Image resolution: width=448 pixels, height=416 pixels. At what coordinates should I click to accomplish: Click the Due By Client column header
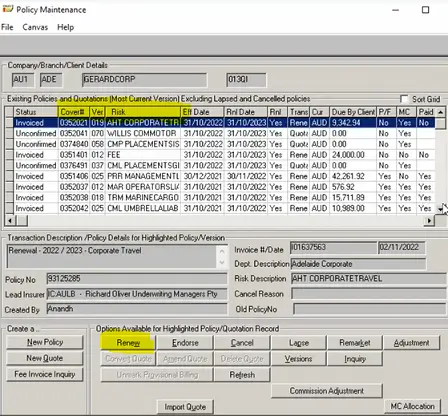coord(353,112)
